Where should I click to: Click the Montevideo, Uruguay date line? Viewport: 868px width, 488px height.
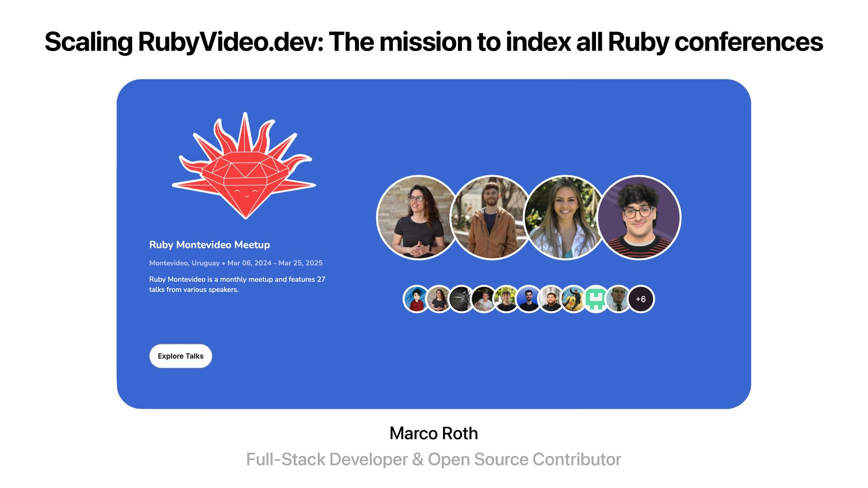point(236,263)
